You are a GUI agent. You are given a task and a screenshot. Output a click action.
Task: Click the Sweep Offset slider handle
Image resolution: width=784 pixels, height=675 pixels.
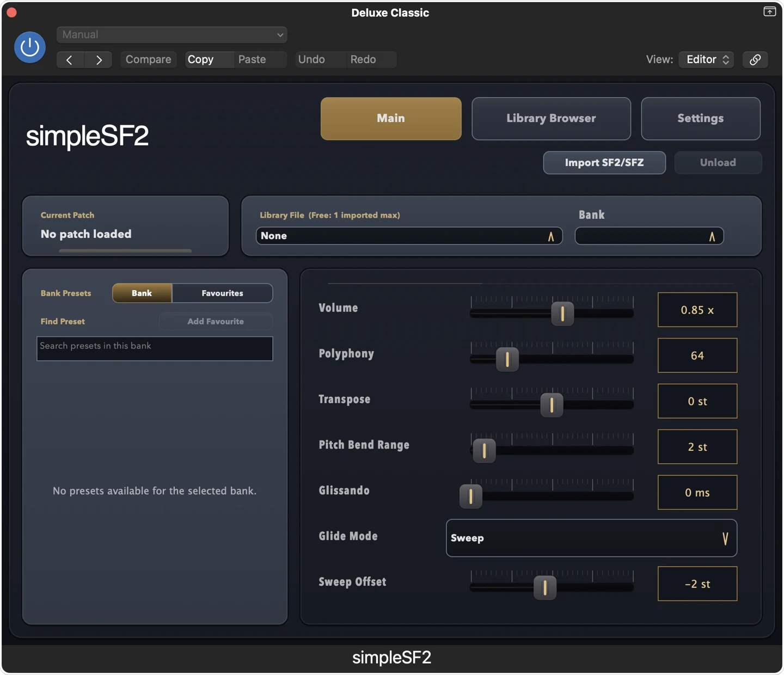(545, 588)
